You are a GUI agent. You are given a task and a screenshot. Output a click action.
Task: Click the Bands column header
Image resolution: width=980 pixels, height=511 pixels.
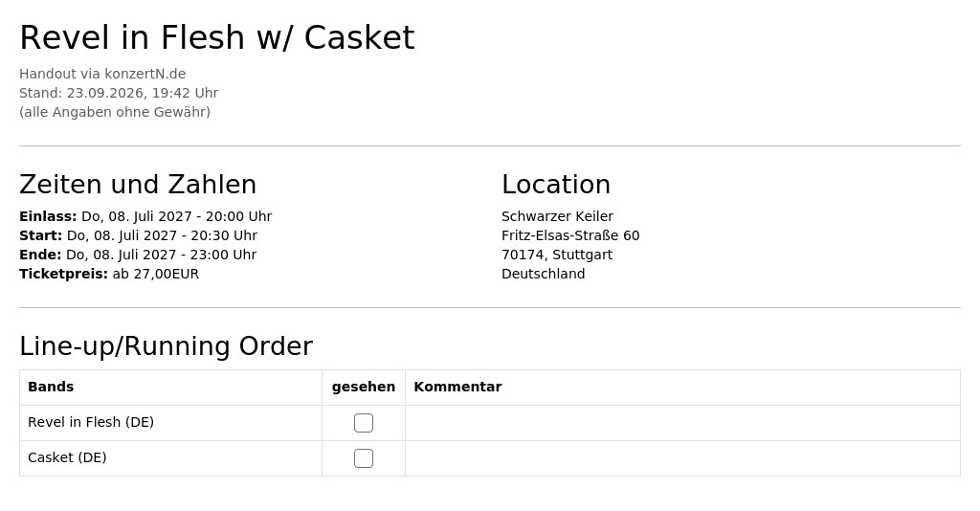coord(51,387)
